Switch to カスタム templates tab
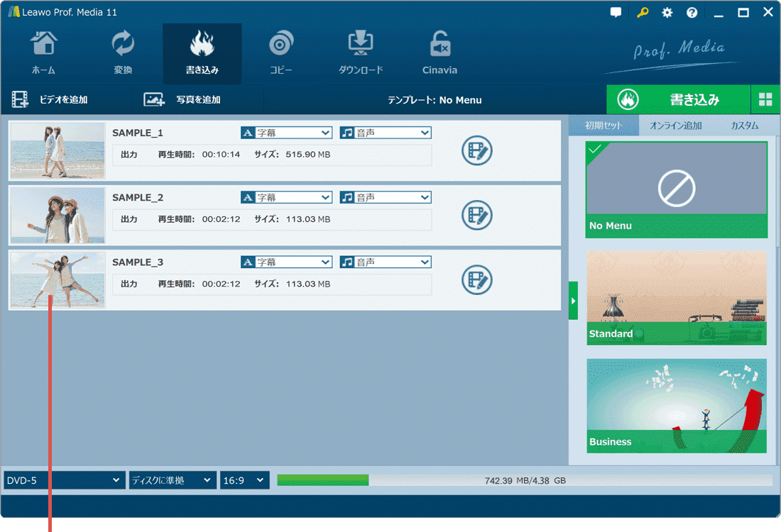 [744, 126]
